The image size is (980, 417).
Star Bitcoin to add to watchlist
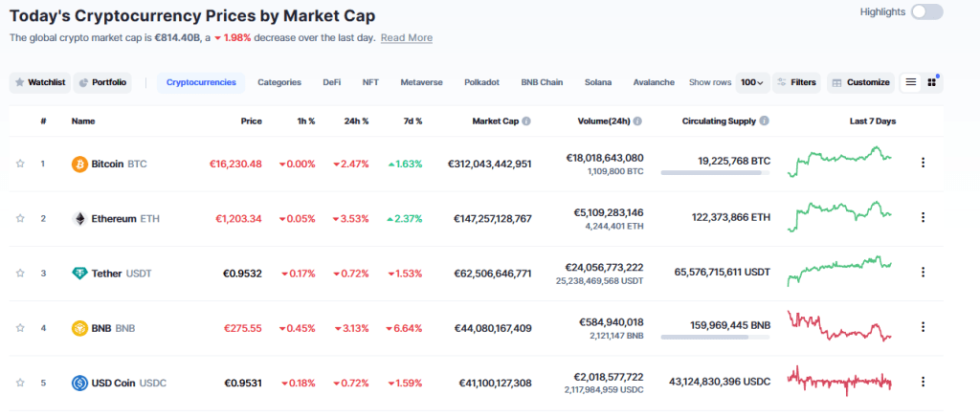pos(20,164)
